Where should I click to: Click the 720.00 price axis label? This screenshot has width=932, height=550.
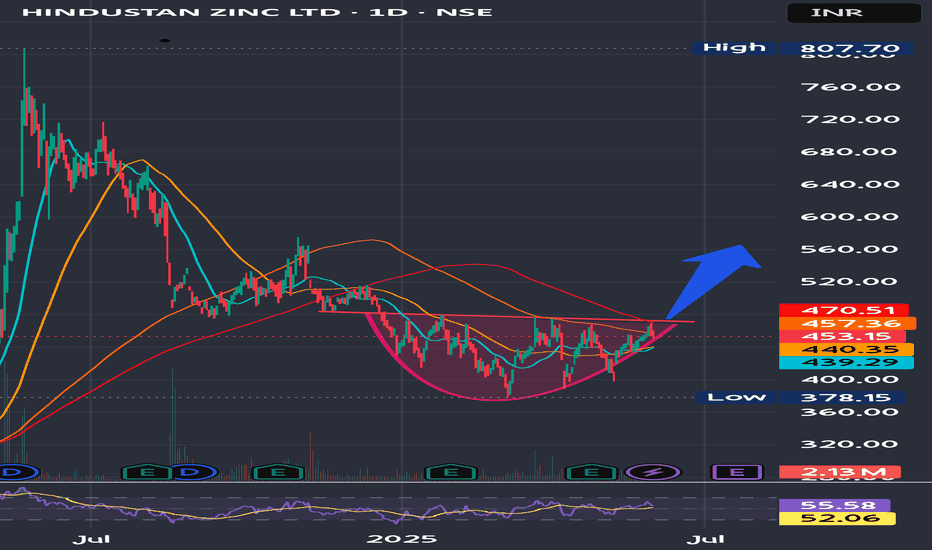pos(850,120)
